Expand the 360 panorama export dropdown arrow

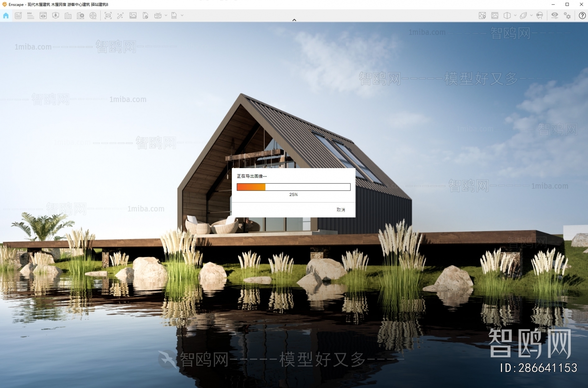(x=166, y=15)
